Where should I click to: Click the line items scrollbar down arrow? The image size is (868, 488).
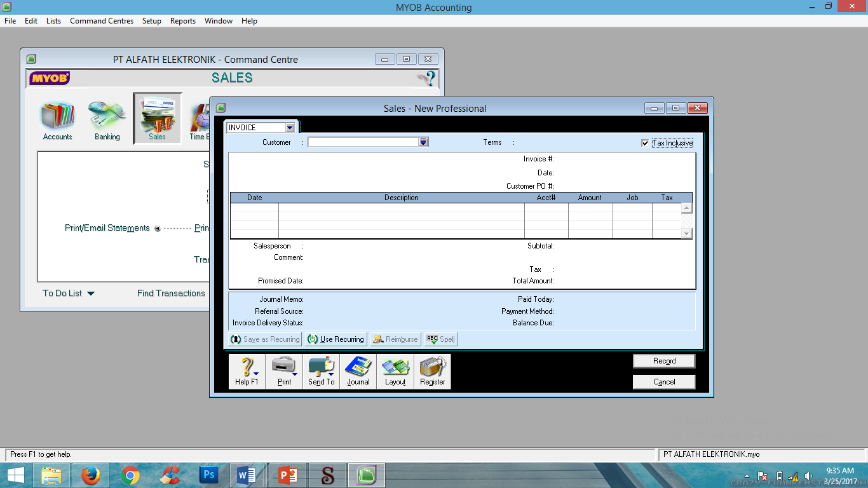687,234
